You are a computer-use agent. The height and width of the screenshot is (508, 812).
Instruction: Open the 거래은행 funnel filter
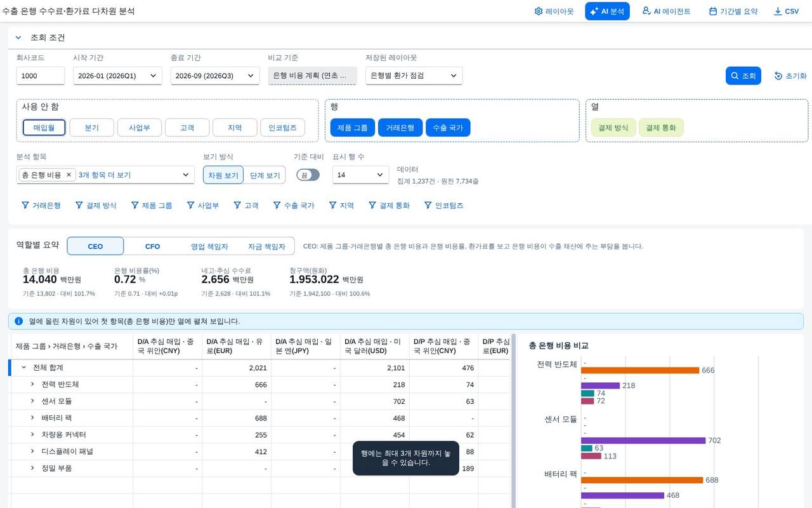pyautogui.click(x=41, y=206)
